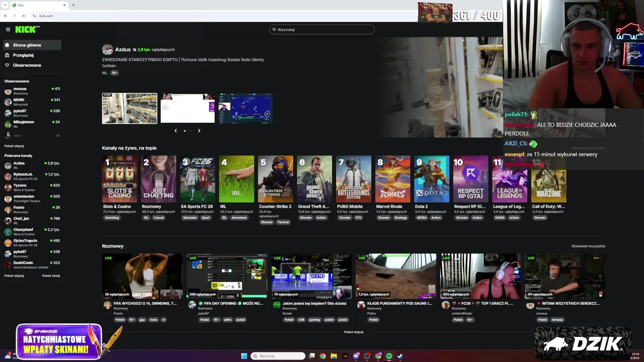Open OBS Studio from the taskbar
The image size is (644, 362).
coord(367,356)
